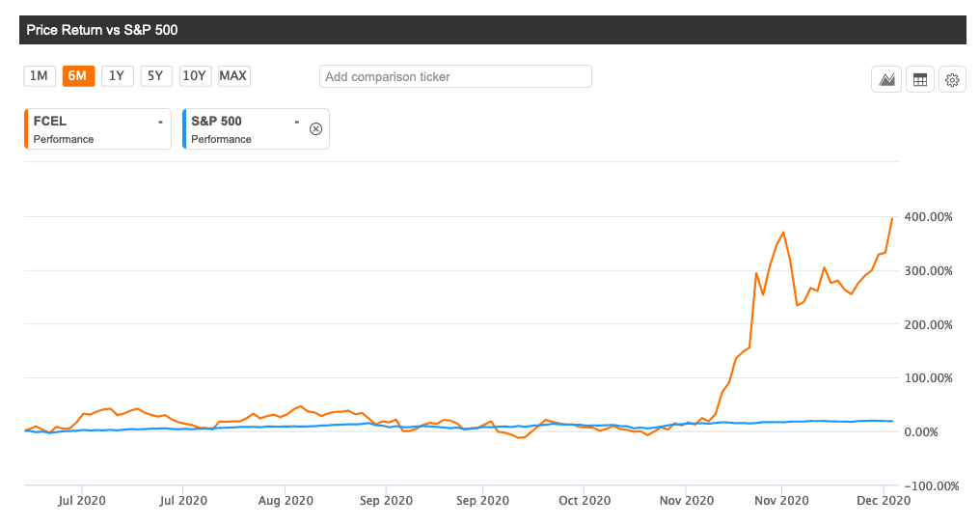Click the orange FCEL color bar
Viewport: 980px width, 526px height.
[24, 129]
